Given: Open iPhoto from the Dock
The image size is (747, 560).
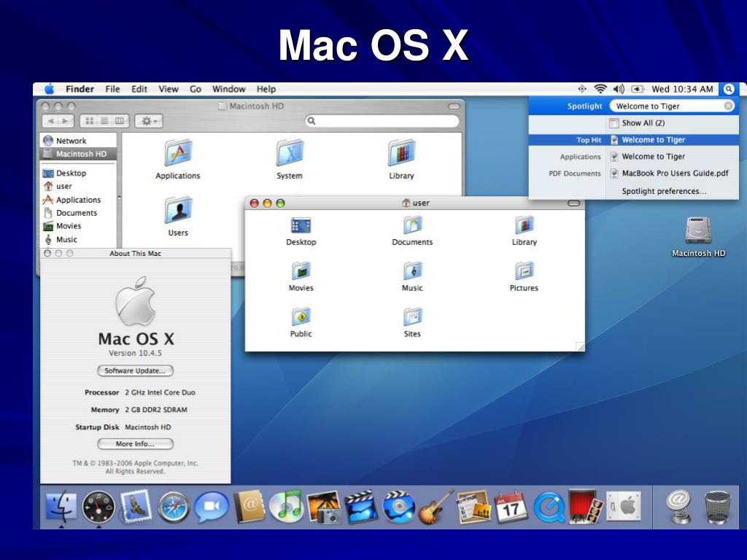Looking at the screenshot, I should click(324, 507).
